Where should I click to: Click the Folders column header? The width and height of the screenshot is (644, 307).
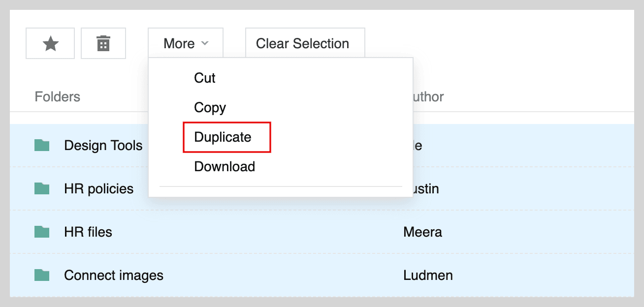(x=58, y=96)
